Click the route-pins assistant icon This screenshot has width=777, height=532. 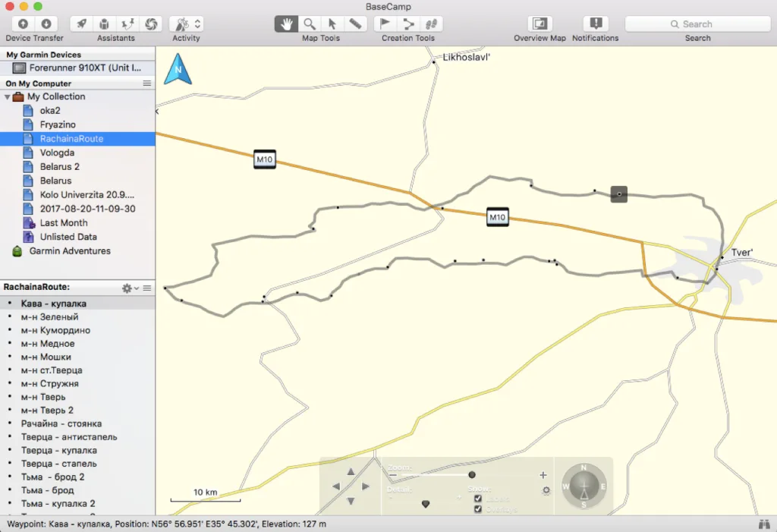point(127,24)
